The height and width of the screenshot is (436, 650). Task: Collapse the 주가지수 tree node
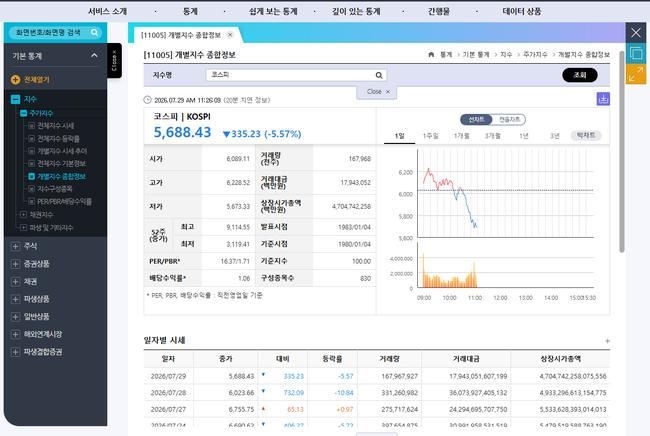(x=24, y=113)
